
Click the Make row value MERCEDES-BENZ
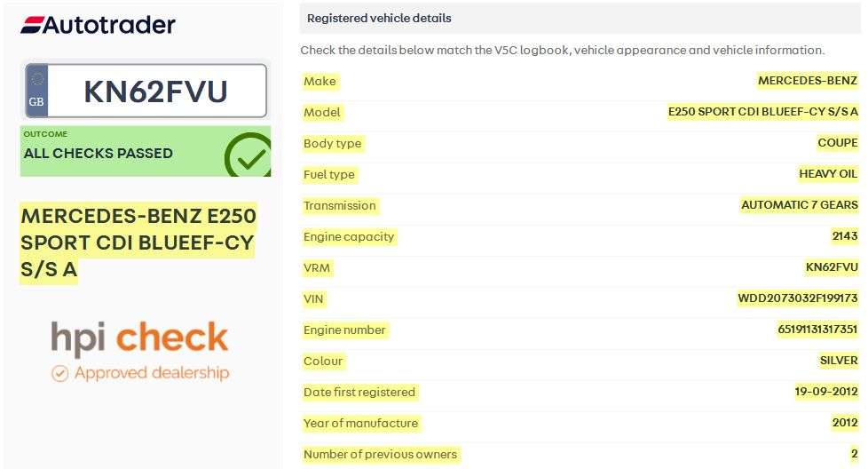[x=808, y=81]
